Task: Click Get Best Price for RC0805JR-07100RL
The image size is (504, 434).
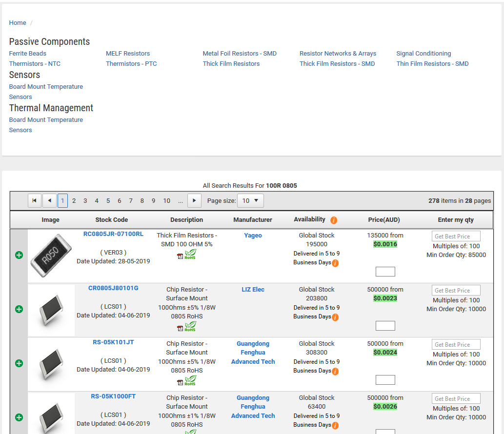Action: coord(456,236)
